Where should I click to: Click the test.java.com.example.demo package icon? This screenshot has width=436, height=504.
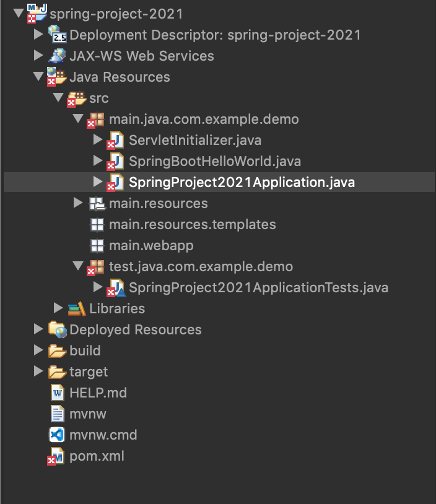click(96, 267)
